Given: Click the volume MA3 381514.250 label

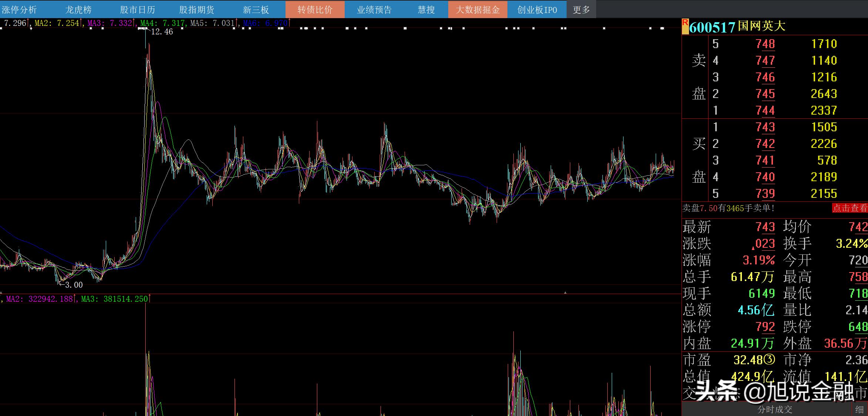Looking at the screenshot, I should tap(114, 299).
